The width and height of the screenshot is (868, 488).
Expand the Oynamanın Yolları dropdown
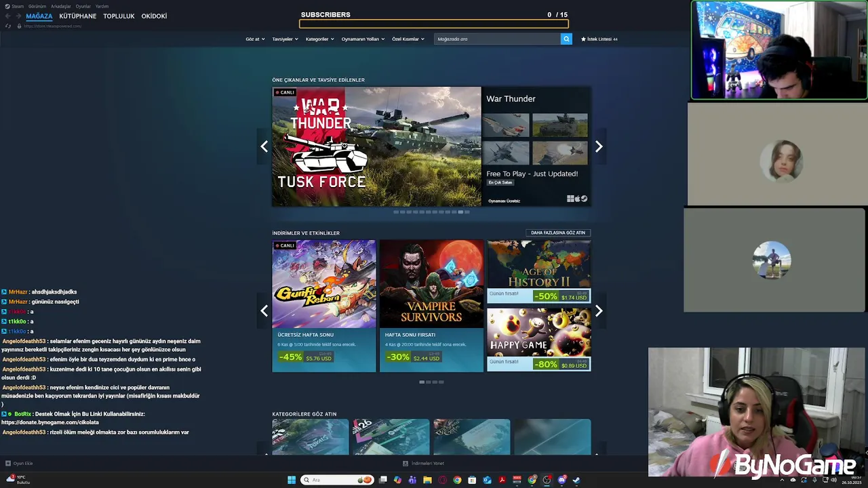(363, 39)
